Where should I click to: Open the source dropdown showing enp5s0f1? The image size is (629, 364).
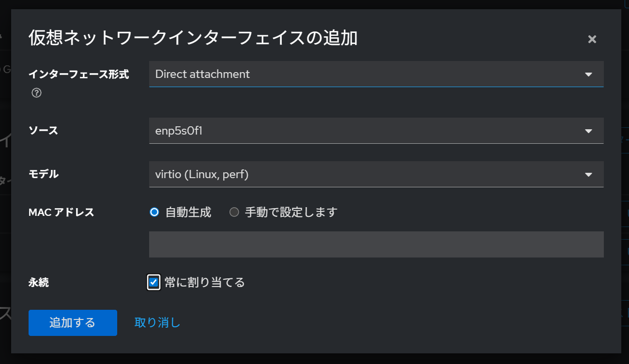pos(376,131)
